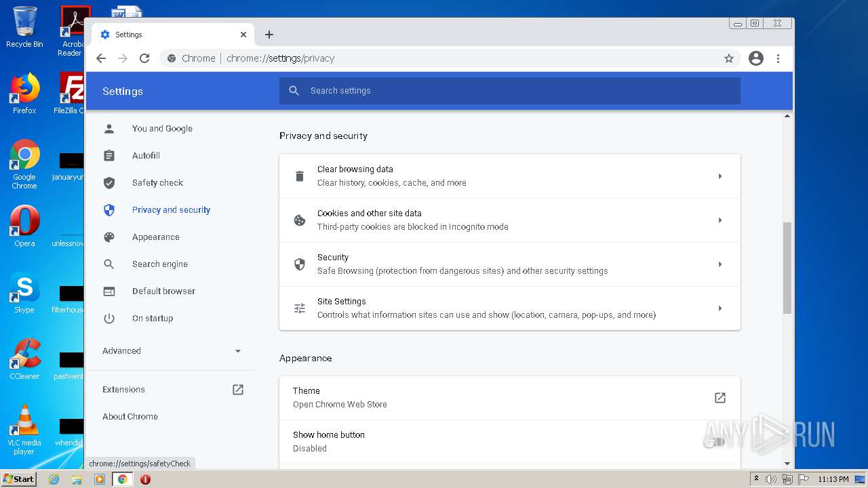Open the Windows Start menu

click(x=18, y=479)
